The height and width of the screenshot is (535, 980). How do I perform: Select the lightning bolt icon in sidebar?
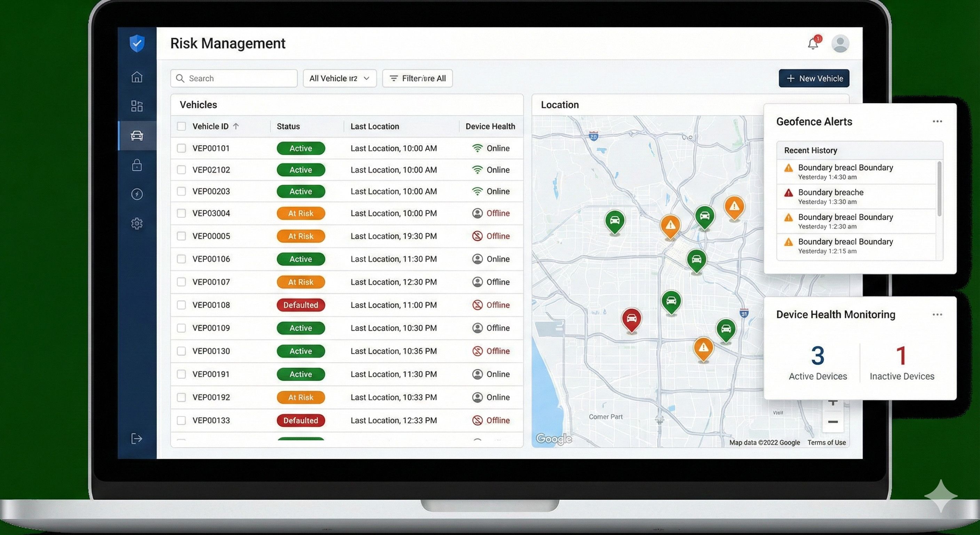coord(137,194)
